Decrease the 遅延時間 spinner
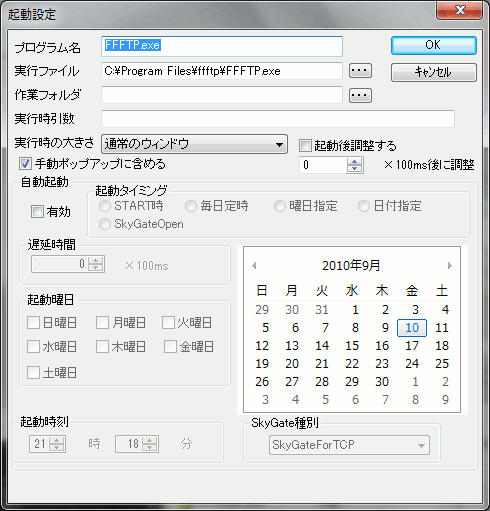 (x=96, y=268)
